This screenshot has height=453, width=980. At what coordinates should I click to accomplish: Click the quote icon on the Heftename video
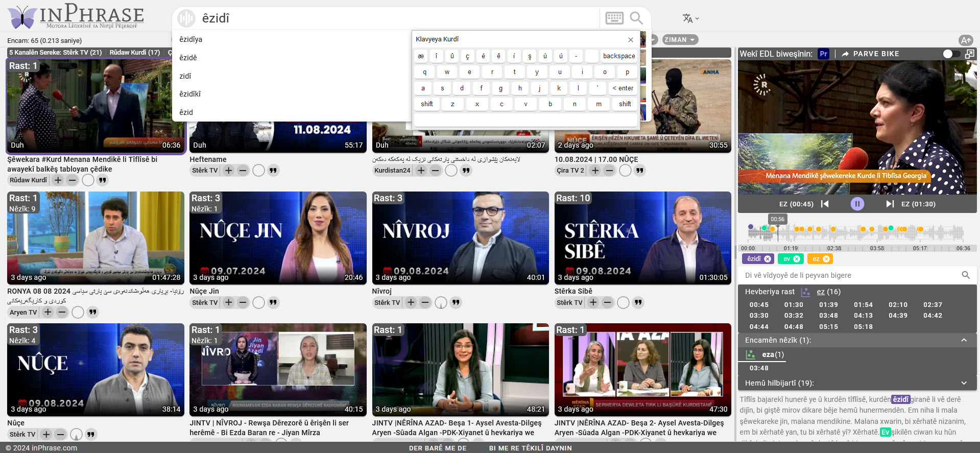[273, 171]
